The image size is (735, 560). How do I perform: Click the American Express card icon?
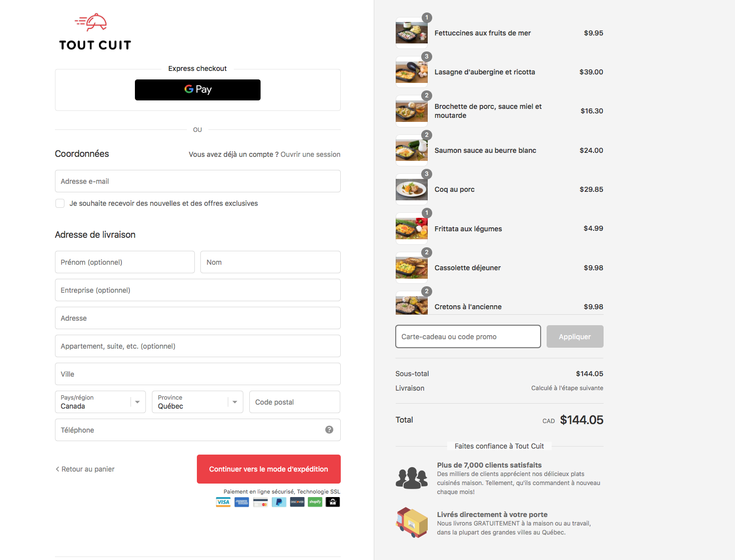[242, 502]
